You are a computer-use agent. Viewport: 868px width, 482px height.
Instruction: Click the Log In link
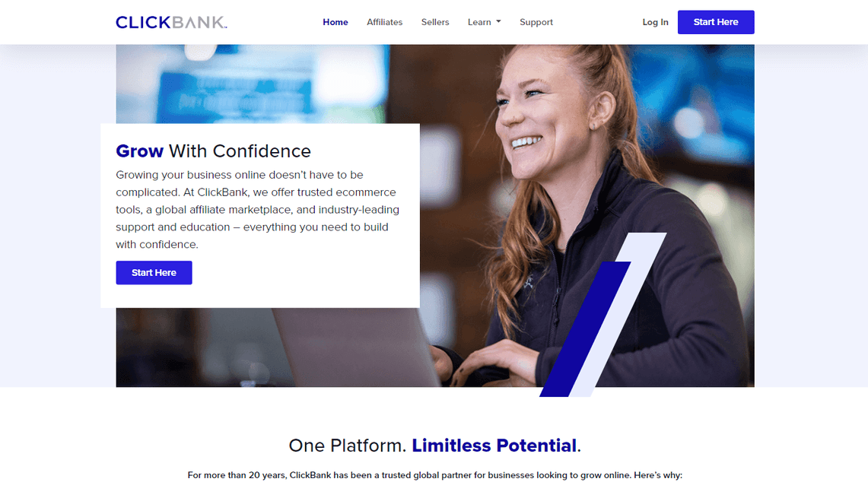point(656,22)
